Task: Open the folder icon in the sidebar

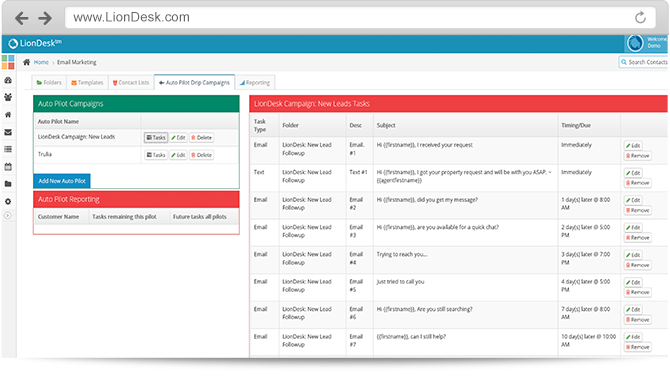Action: (x=8, y=184)
